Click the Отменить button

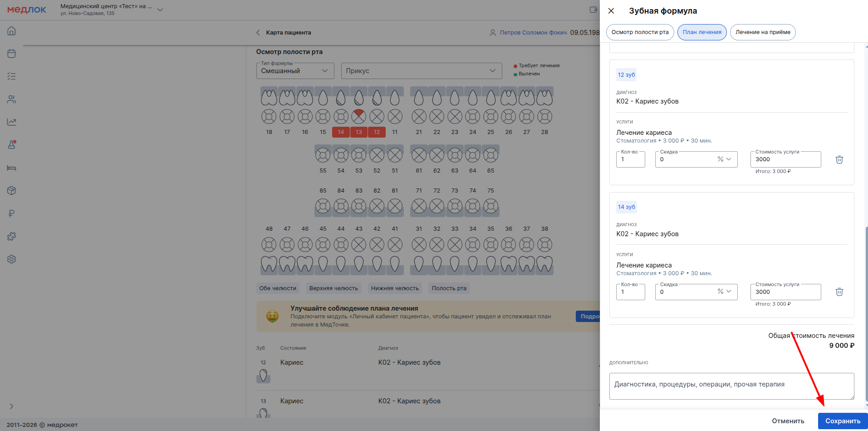tap(788, 421)
